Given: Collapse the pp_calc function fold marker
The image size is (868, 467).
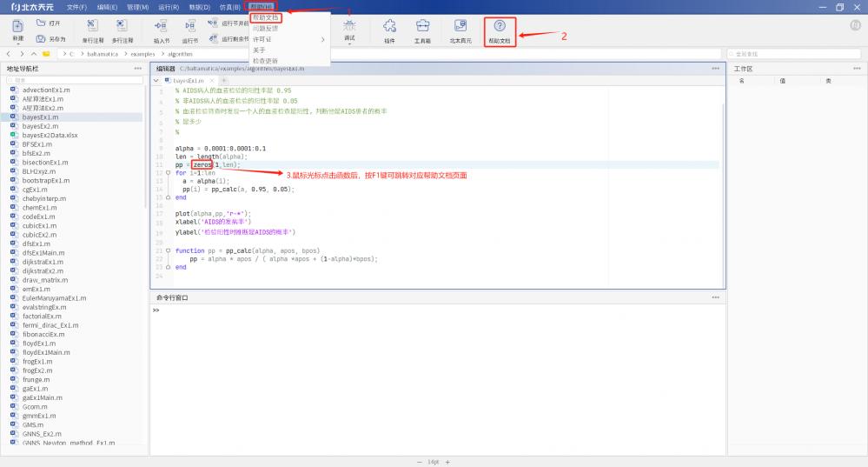Looking at the screenshot, I should (168, 250).
